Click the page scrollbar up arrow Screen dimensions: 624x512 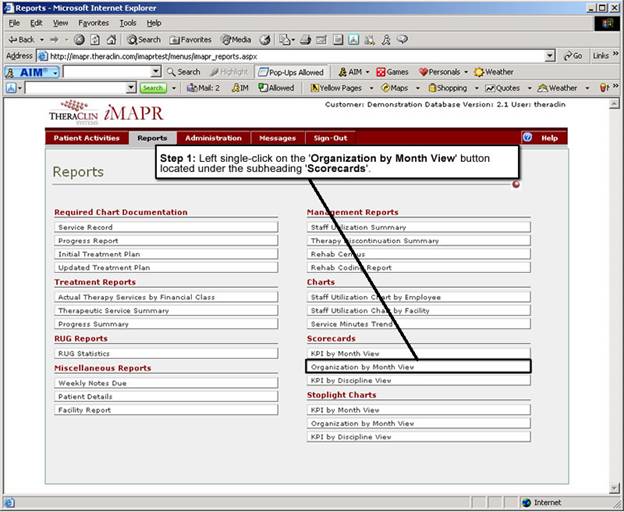point(614,103)
